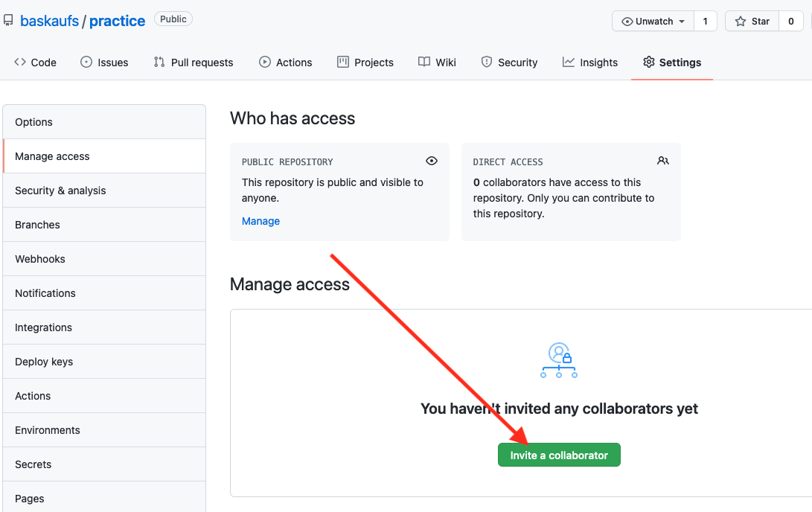This screenshot has width=812, height=512.
Task: Click the Issues circle icon
Action: (86, 62)
